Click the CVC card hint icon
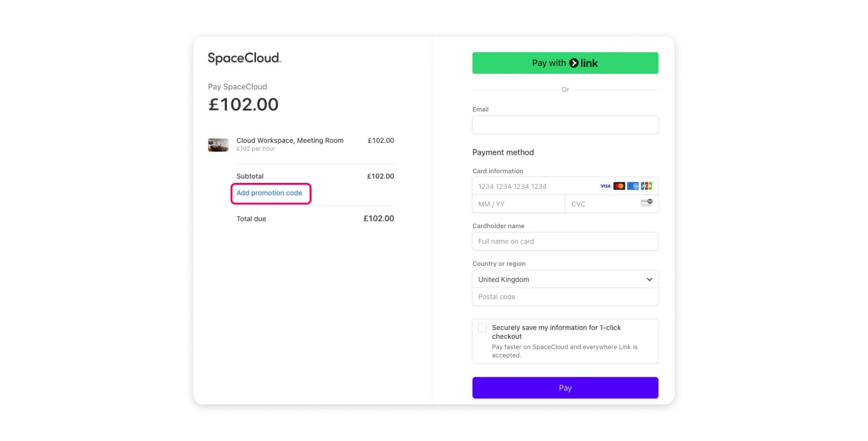 (647, 203)
